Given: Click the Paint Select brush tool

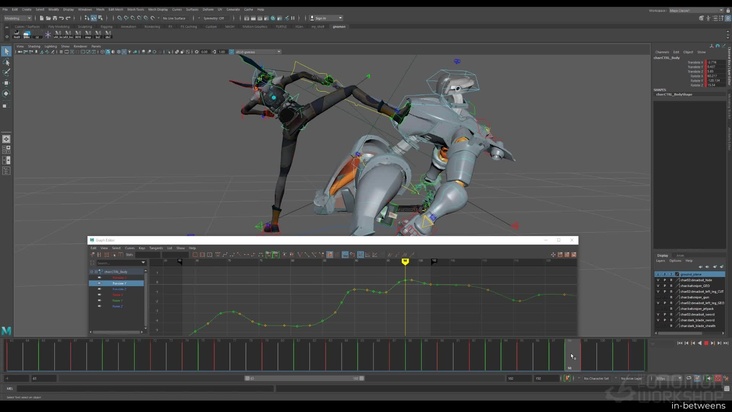Looking at the screenshot, I should coord(6,71).
